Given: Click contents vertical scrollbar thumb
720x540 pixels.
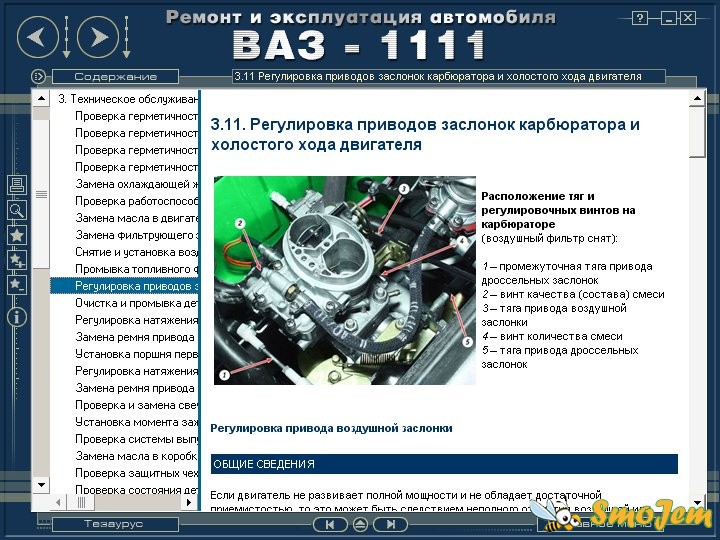Looking at the screenshot, I should 41,194.
